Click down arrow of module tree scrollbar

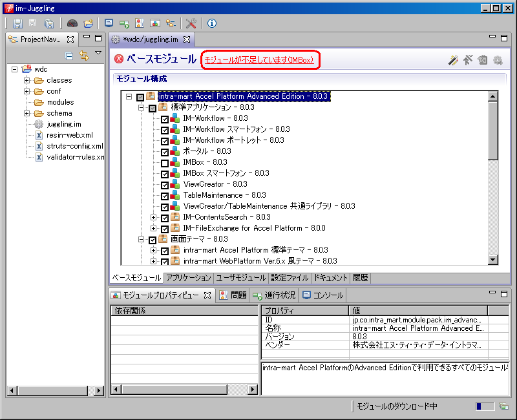pyautogui.click(x=493, y=260)
